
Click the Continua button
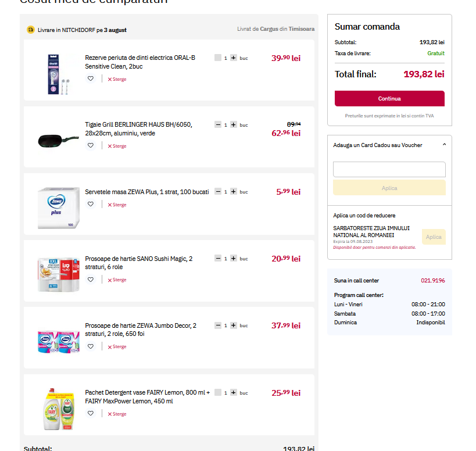click(389, 98)
